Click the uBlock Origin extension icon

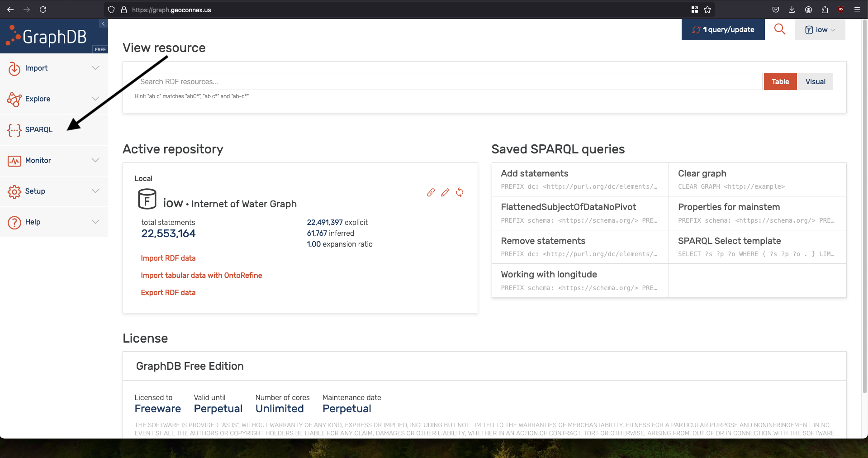point(841,10)
